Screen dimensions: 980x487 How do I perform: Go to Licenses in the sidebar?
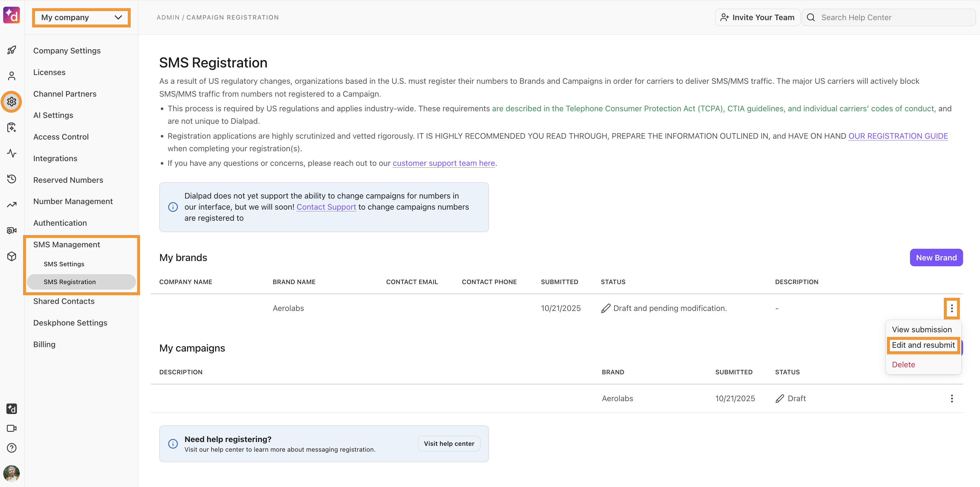coord(50,72)
